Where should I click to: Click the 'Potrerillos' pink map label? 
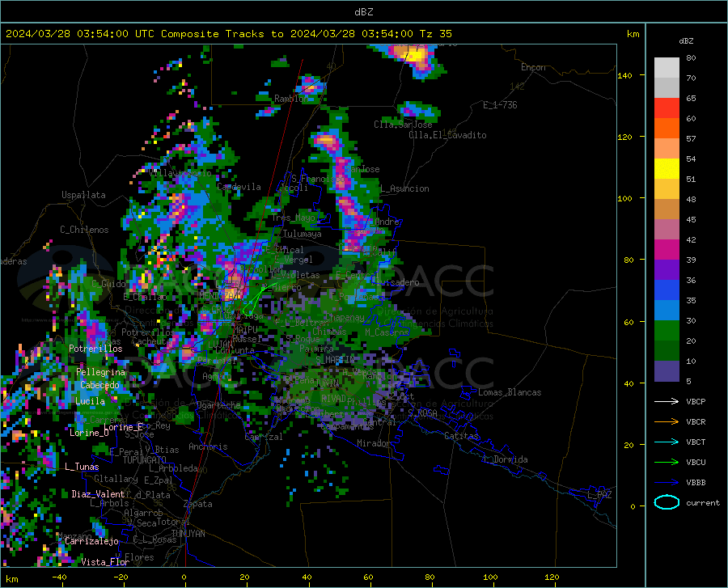point(95,349)
